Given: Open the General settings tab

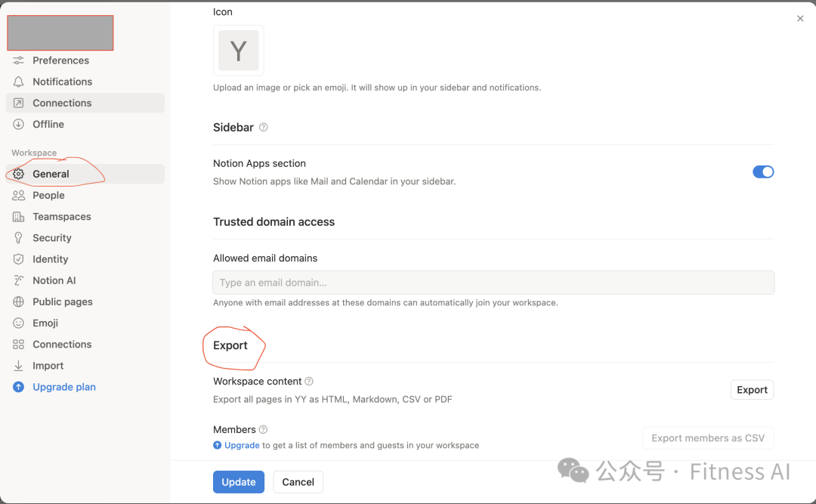Looking at the screenshot, I should click(x=51, y=174).
